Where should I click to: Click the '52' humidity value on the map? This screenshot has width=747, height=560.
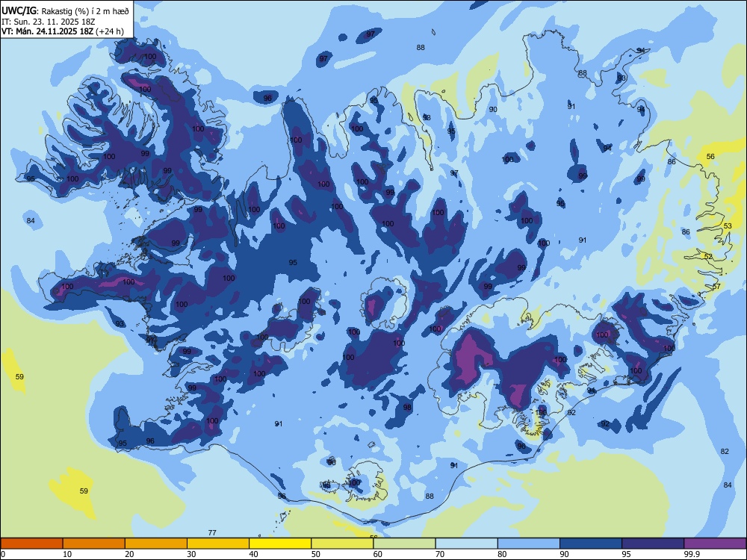coord(708,256)
